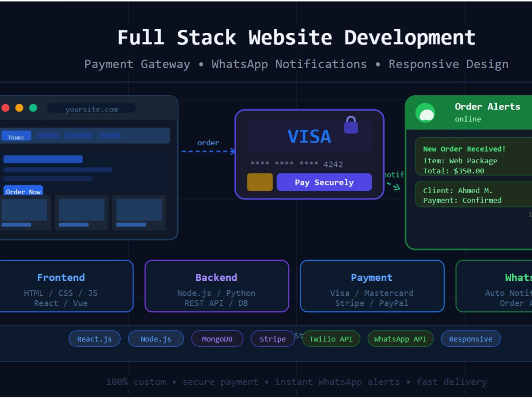The image size is (532, 399).
Task: Click the MongoDB tag pill
Action: tap(217, 338)
